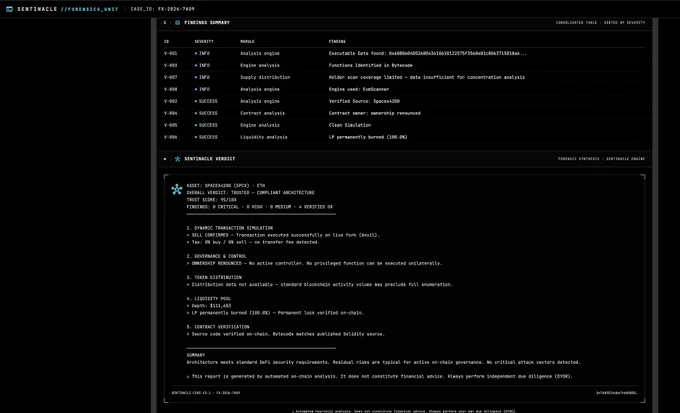Click the 'SELL CONFIRMED' result line

click(283, 235)
